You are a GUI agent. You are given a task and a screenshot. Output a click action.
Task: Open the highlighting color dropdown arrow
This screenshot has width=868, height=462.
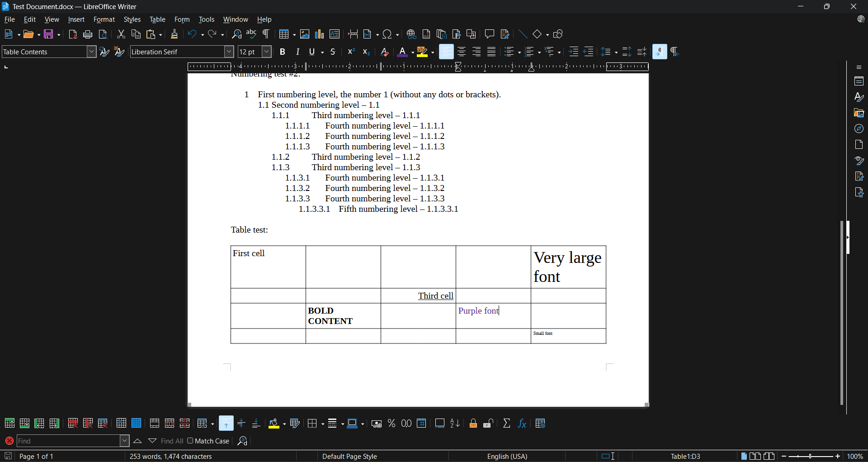(x=433, y=52)
